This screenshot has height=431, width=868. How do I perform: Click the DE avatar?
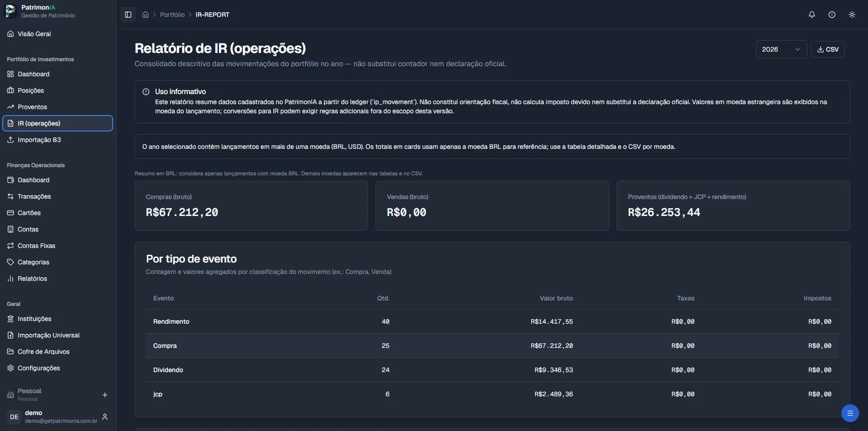(14, 417)
